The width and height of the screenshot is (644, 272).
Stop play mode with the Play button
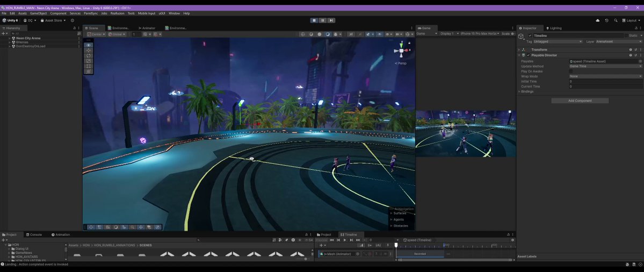[314, 20]
